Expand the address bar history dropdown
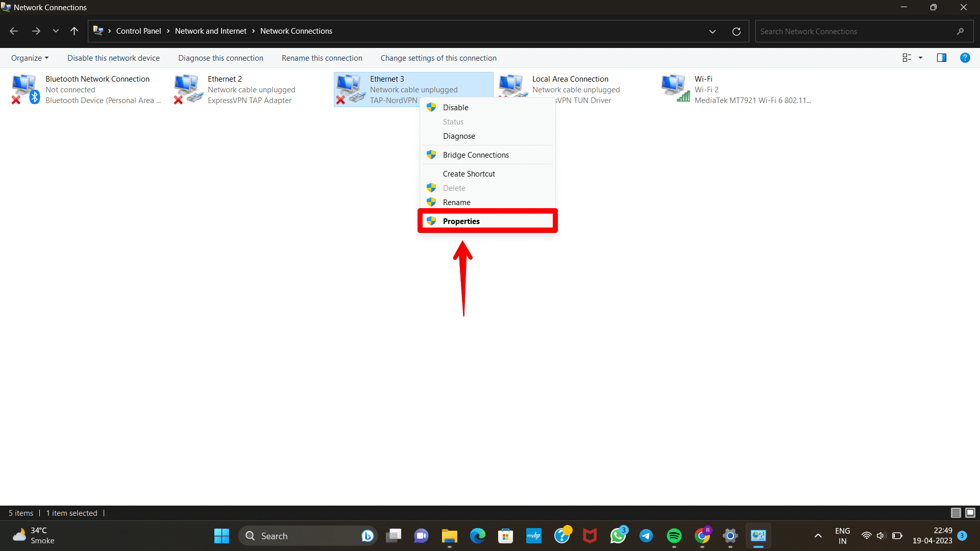The image size is (980, 551). tap(712, 31)
